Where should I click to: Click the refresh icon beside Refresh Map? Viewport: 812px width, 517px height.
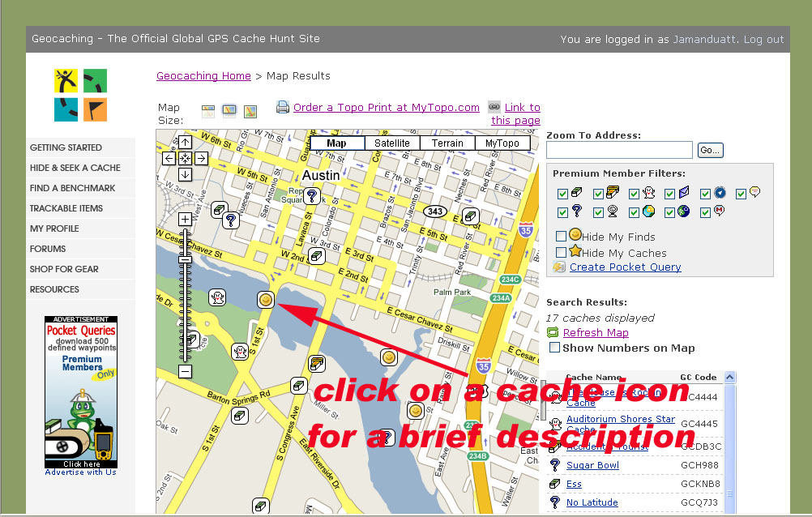tap(553, 332)
